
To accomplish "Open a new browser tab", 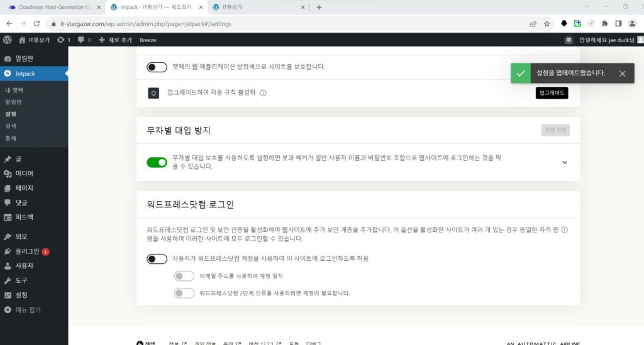I will point(319,7).
